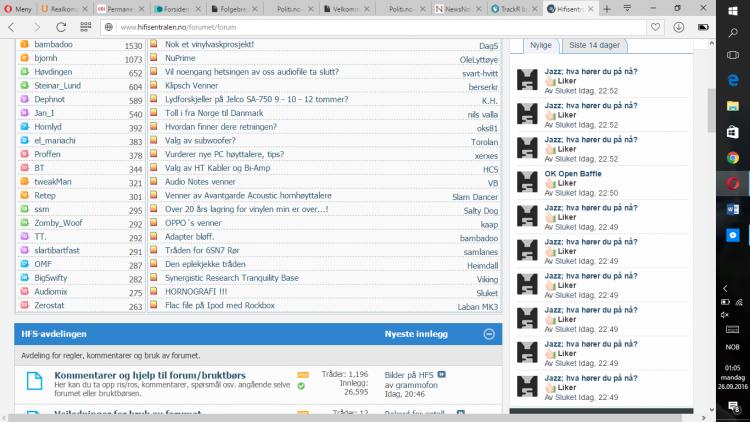The image size is (750, 422).
Task: Open the Speed Dial grid icon
Action: (x=86, y=27)
